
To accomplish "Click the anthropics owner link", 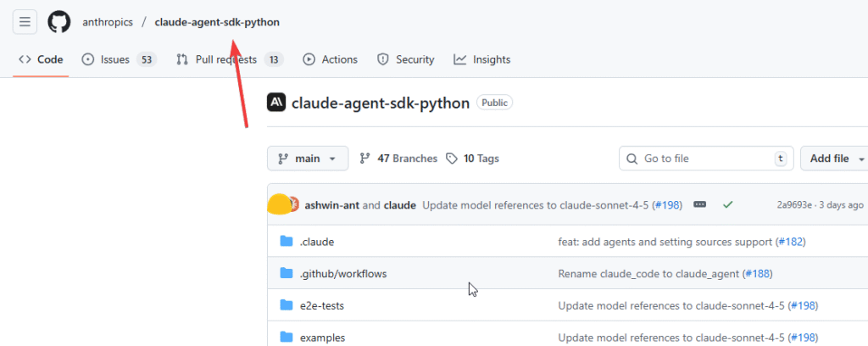I will tap(108, 22).
